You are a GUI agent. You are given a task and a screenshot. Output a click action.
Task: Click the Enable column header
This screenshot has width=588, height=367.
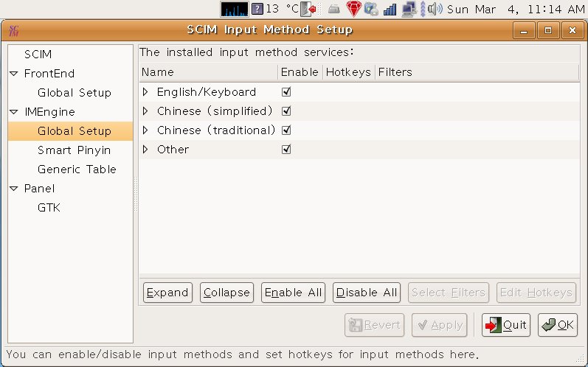300,72
